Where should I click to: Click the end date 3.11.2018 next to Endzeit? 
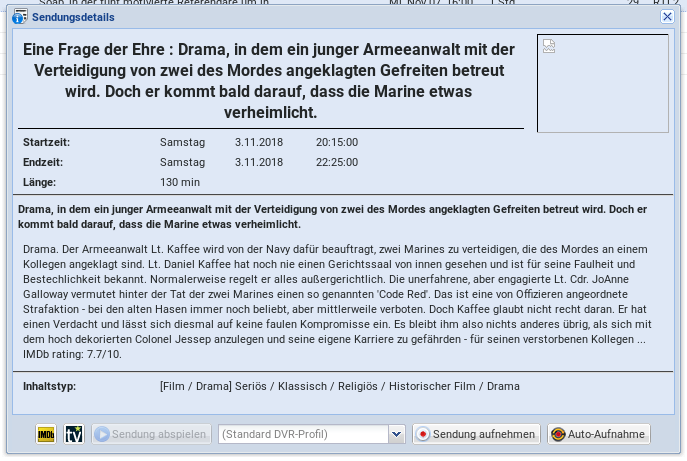click(x=259, y=162)
